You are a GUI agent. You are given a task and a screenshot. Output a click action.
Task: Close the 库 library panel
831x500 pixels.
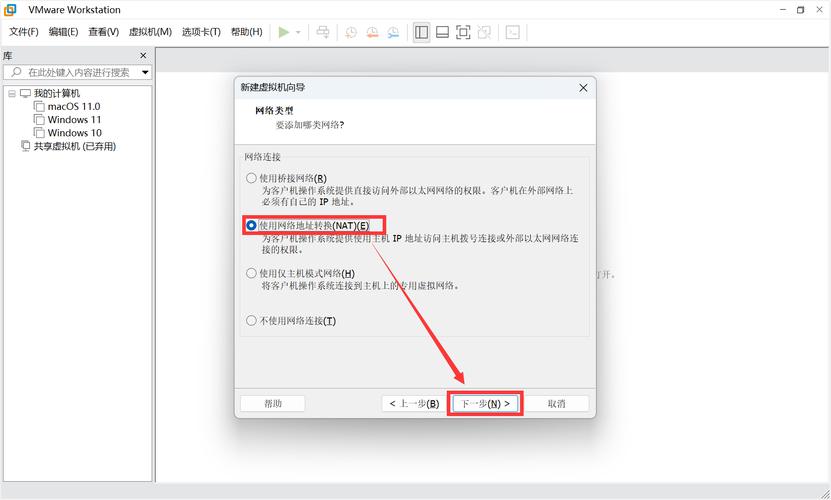pyautogui.click(x=143, y=56)
